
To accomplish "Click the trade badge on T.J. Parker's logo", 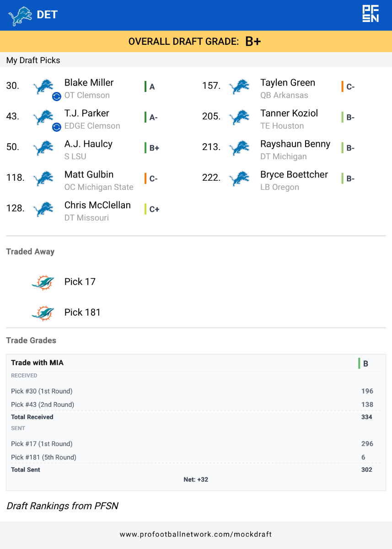I will pos(57,127).
